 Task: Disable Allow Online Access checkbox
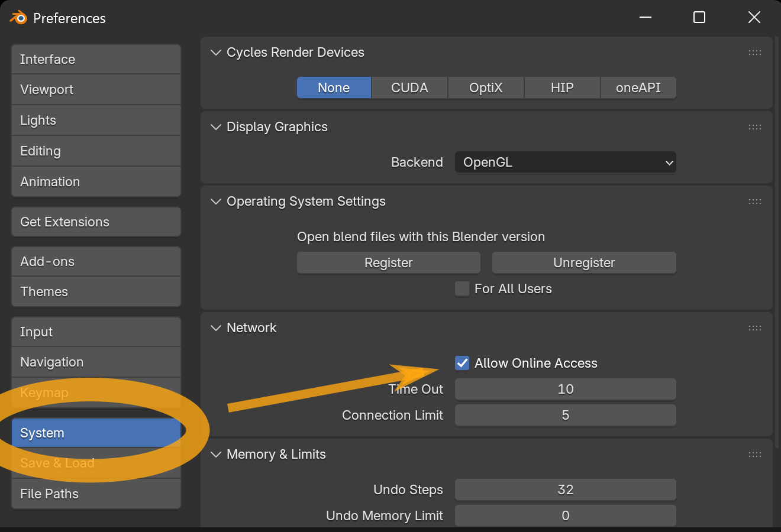click(462, 363)
